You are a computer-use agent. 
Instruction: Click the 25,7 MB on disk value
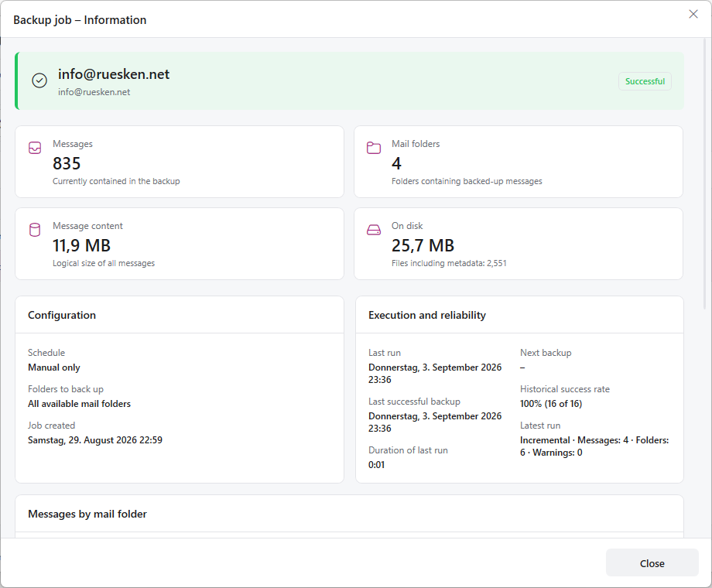(x=423, y=245)
